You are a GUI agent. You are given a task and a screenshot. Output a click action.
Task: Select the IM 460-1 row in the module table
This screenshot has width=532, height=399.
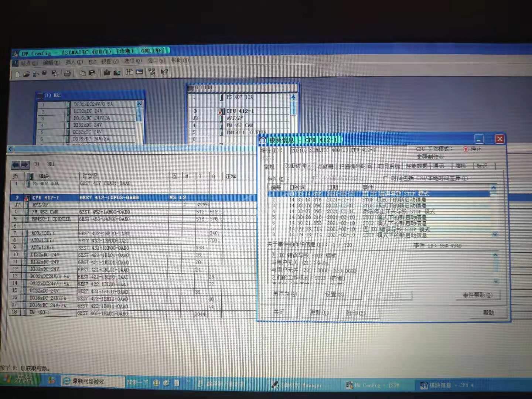[133, 313]
